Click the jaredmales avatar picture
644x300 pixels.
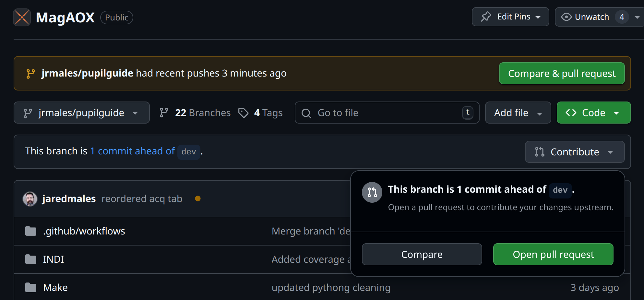tap(30, 199)
